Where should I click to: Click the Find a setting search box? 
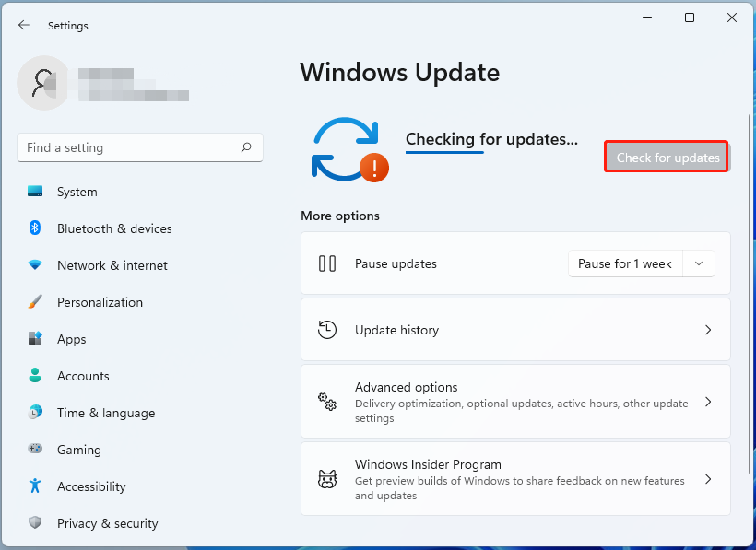[x=140, y=147]
